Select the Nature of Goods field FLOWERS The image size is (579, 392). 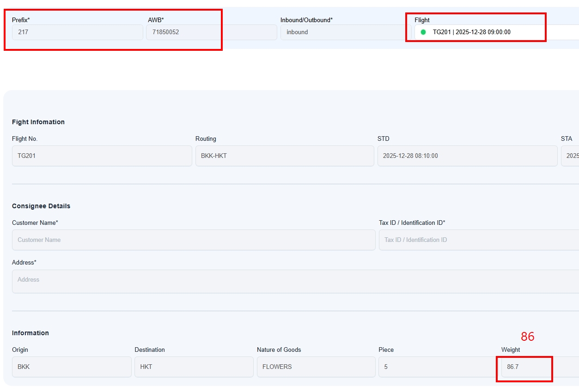316,367
